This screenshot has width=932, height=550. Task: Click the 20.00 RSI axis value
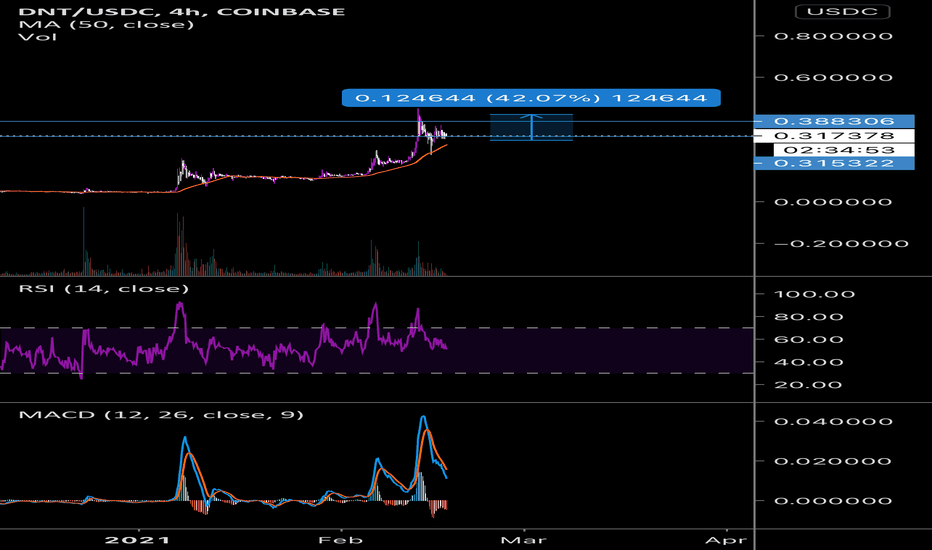coord(808,385)
